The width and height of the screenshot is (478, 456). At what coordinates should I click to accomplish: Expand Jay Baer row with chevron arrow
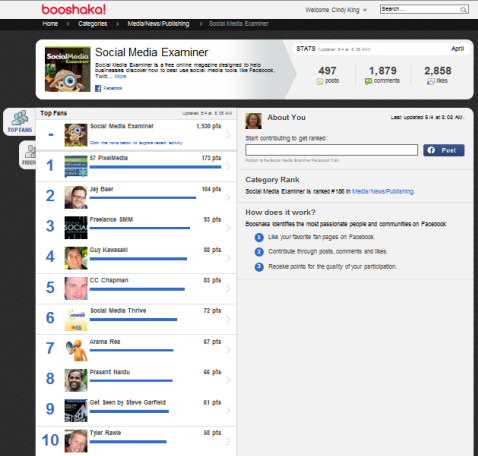point(228,197)
